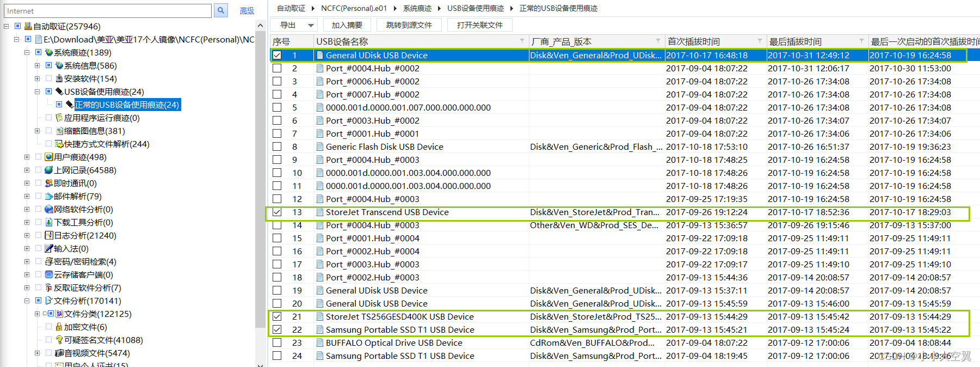
Task: Click the 音视频文件 film icon
Action: pos(59,353)
